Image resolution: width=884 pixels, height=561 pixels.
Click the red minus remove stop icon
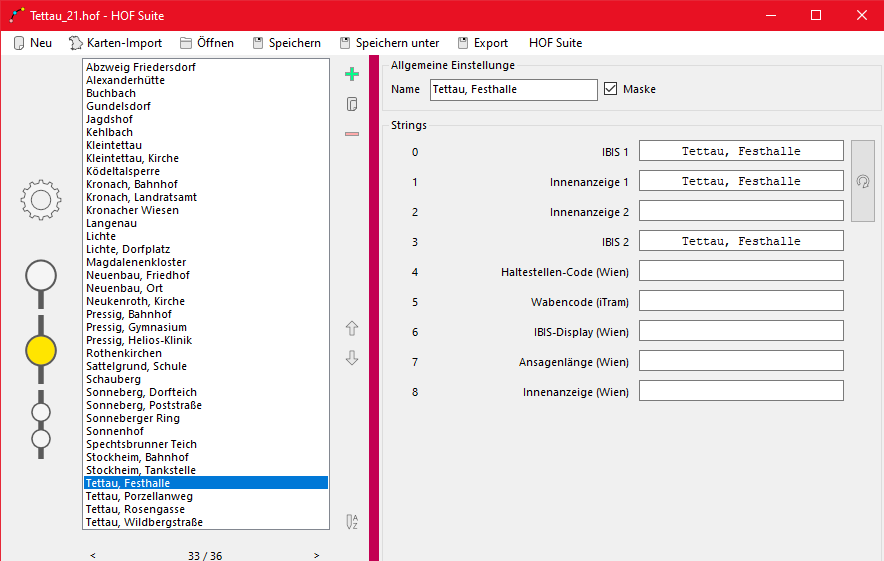coord(351,134)
